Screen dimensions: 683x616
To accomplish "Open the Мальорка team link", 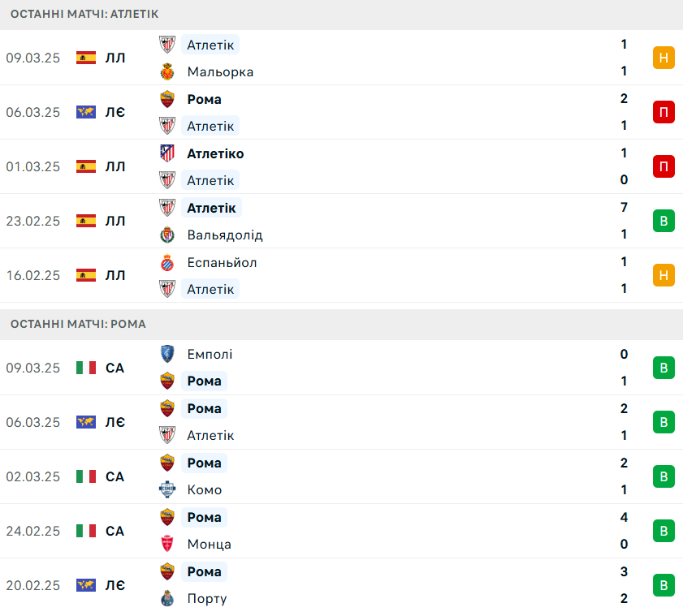I will point(220,71).
